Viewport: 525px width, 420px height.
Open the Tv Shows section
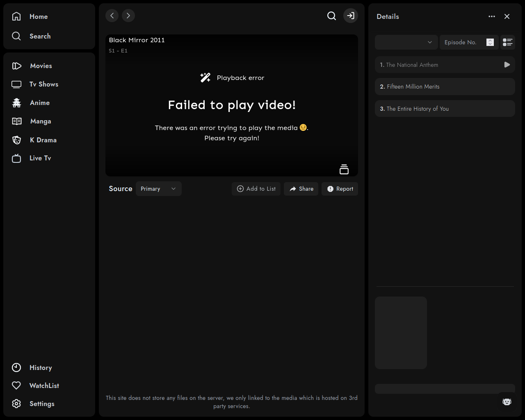point(43,84)
